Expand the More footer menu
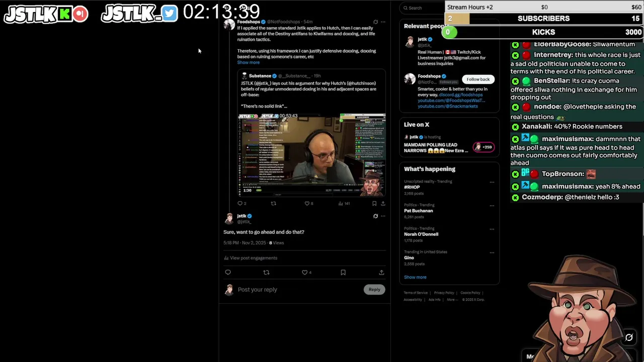Image resolution: width=644 pixels, height=362 pixels. (452, 300)
